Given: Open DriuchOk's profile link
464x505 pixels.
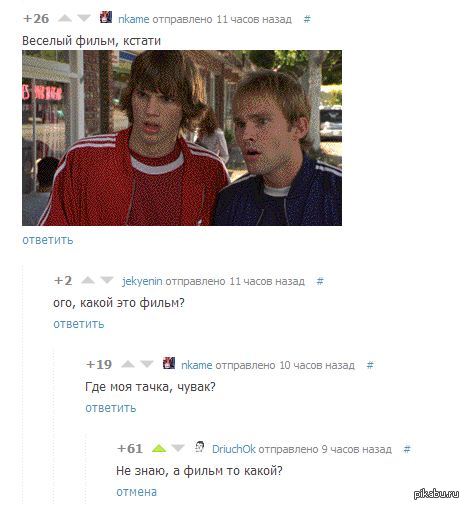Looking at the screenshot, I should tap(234, 449).
